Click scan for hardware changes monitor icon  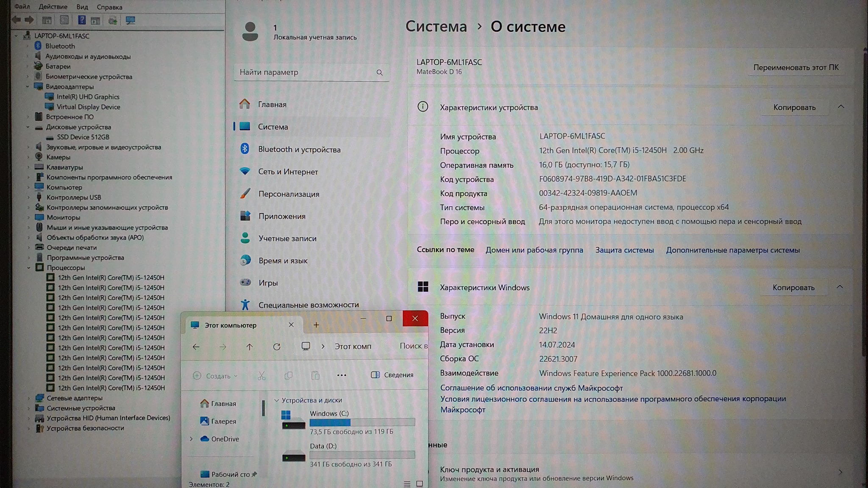pos(130,20)
